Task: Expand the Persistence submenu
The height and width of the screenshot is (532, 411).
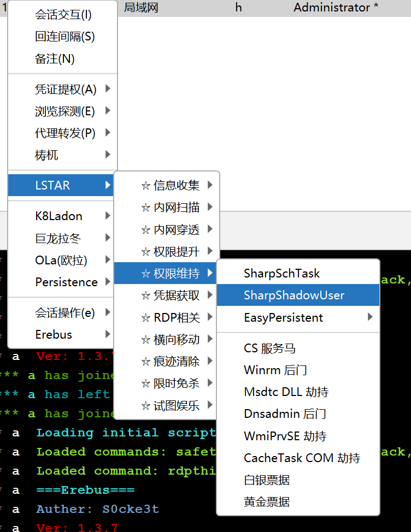Action: click(x=61, y=282)
